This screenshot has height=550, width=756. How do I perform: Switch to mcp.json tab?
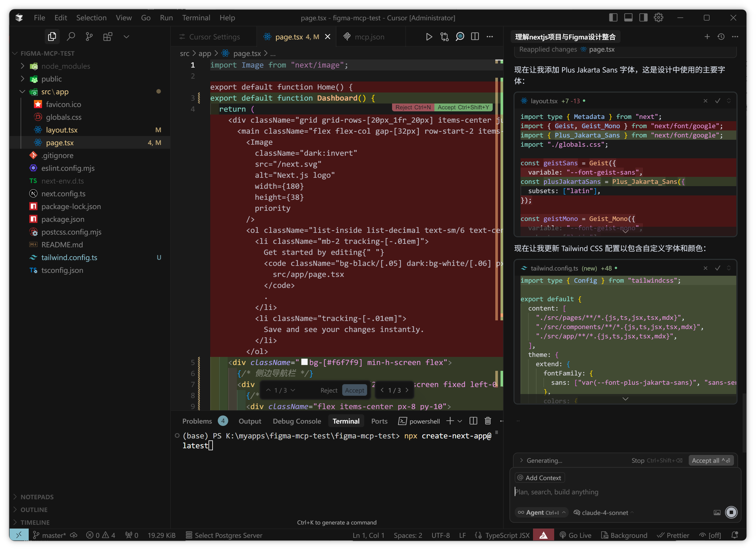(369, 37)
